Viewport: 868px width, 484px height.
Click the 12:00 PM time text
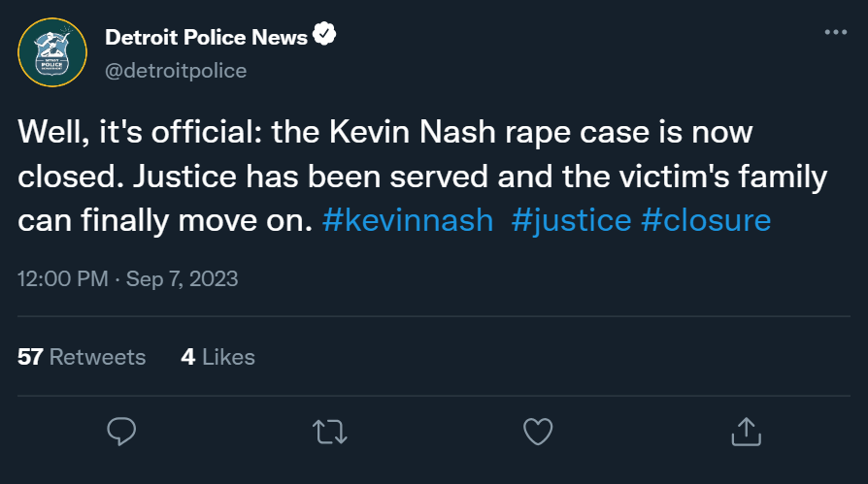[63, 279]
